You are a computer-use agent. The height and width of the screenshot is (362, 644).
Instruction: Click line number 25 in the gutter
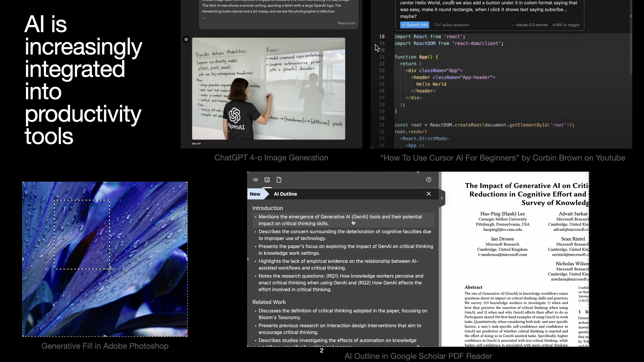[x=382, y=84]
